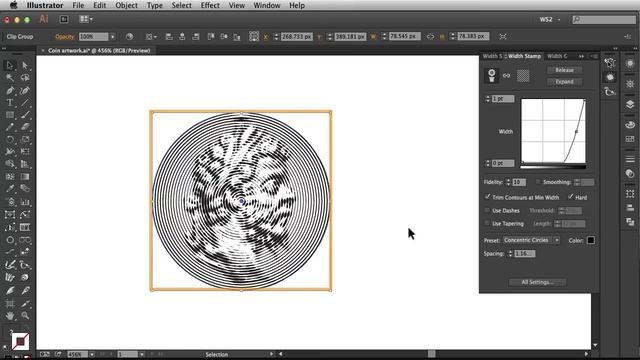The height and width of the screenshot is (360, 640).
Task: Open the Opacity value dropdown arrow
Action: (113, 37)
